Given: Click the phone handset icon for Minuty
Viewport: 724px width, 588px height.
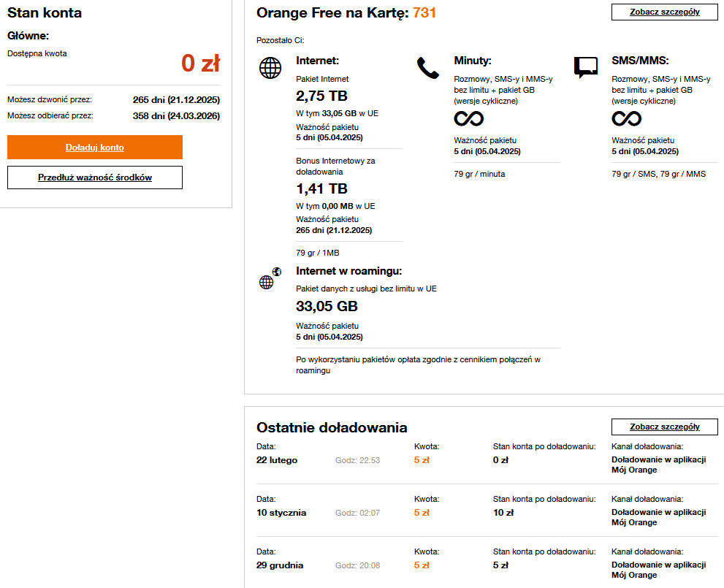Looking at the screenshot, I should tap(428, 67).
